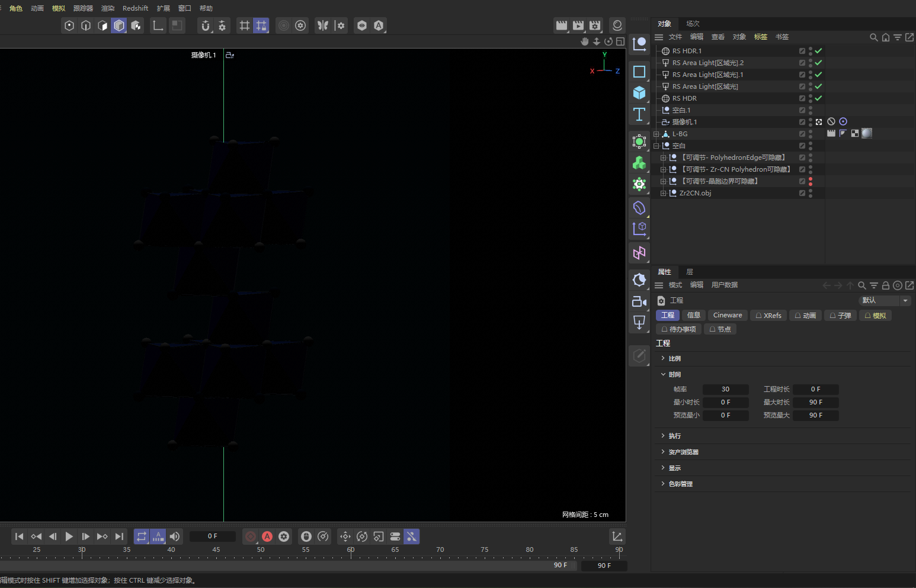Select the Model mode cube icon

pos(119,25)
